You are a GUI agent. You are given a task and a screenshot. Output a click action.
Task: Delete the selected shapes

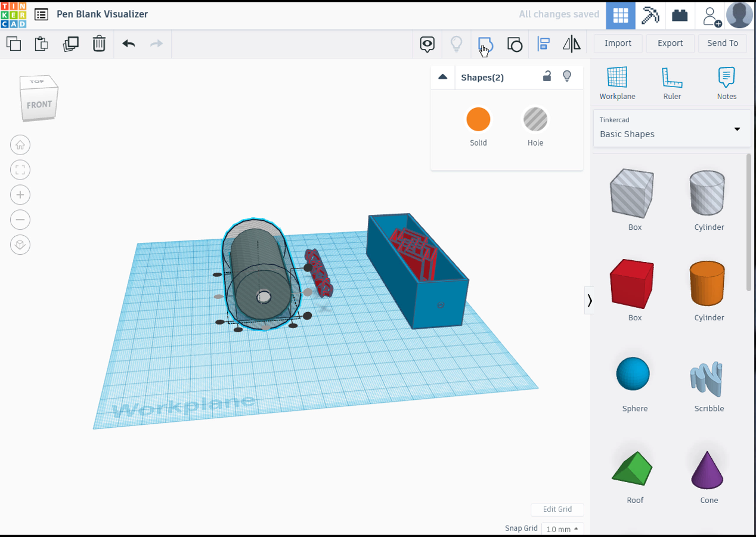point(99,44)
